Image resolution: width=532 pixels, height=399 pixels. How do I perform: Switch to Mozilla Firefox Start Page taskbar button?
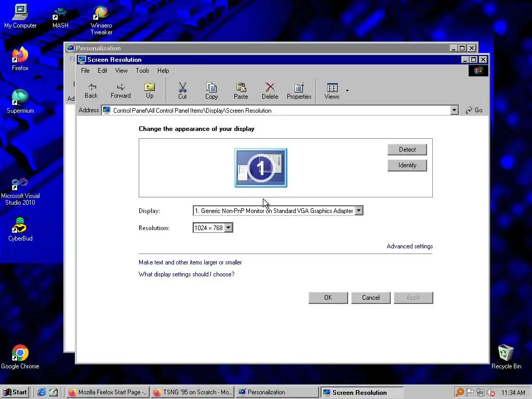108,392
